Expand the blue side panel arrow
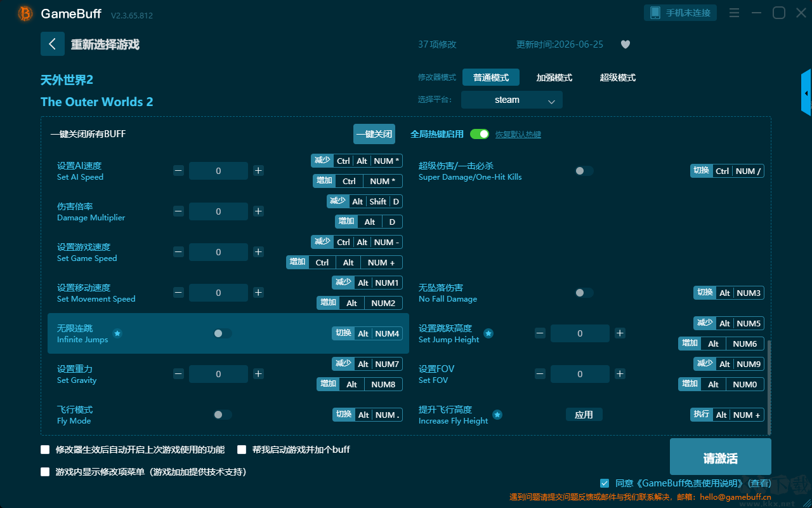 [x=806, y=93]
